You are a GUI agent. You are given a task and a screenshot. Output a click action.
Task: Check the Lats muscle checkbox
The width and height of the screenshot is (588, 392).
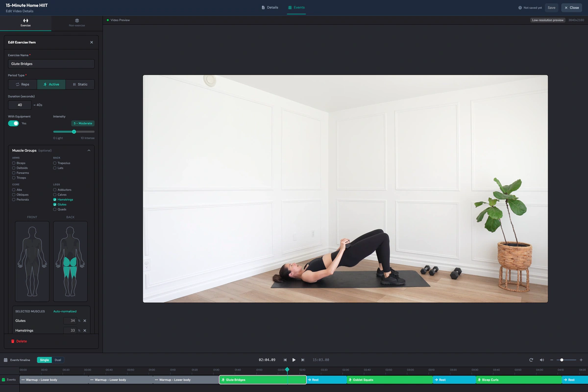coord(55,168)
